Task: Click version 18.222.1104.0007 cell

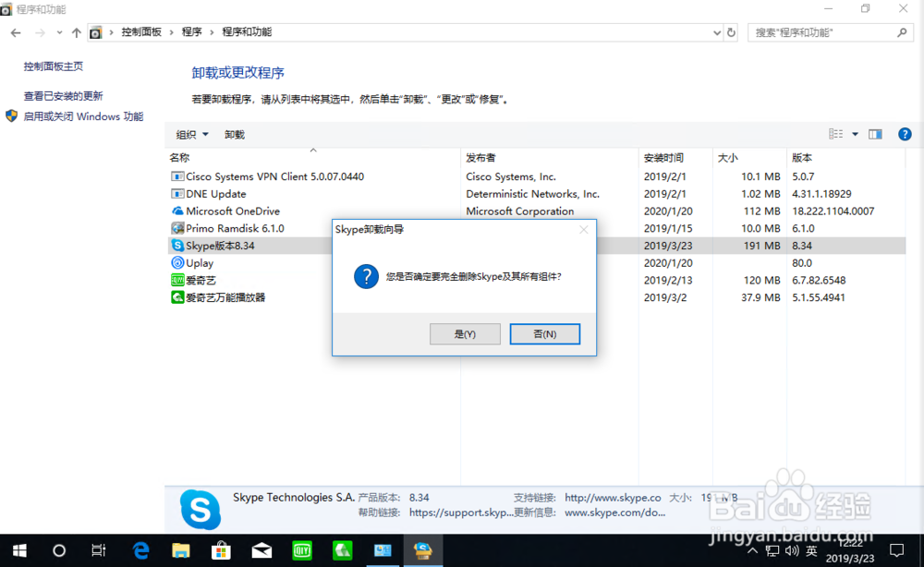Action: [x=833, y=211]
